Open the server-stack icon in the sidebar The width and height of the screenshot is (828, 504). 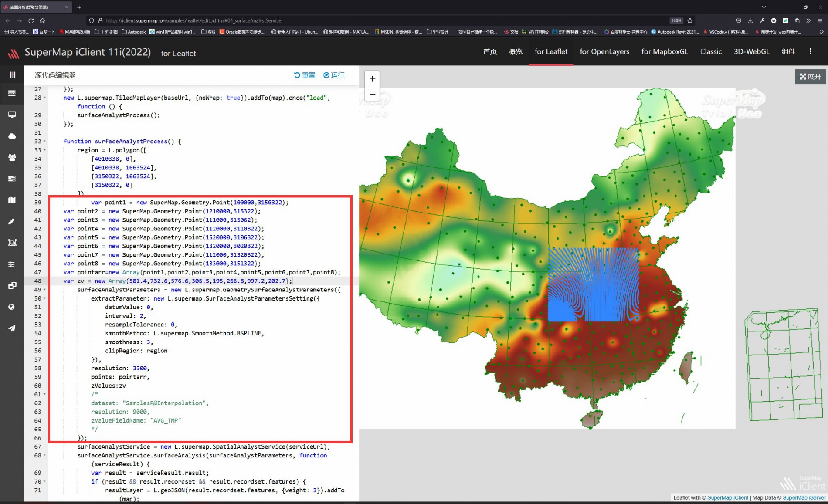pyautogui.click(x=12, y=93)
